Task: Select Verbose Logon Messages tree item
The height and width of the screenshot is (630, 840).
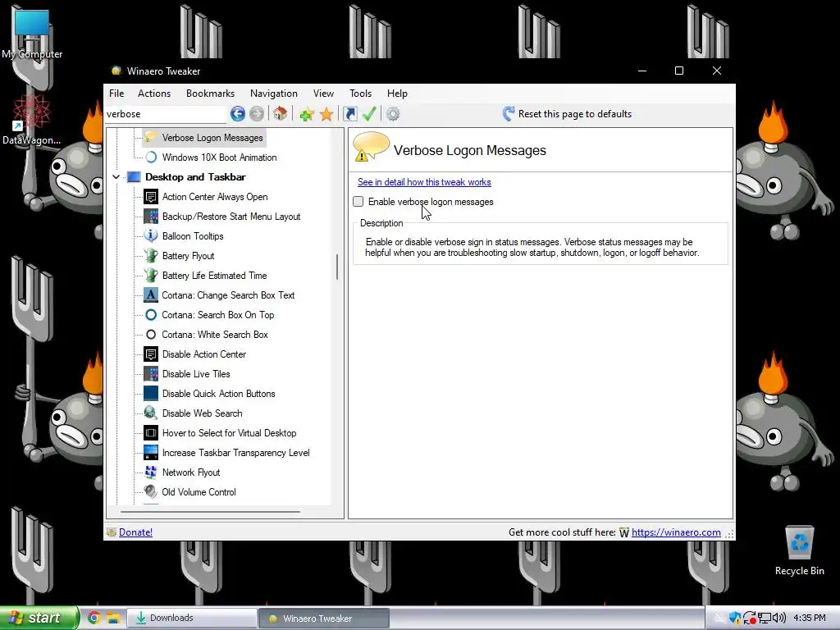Action: click(x=212, y=138)
